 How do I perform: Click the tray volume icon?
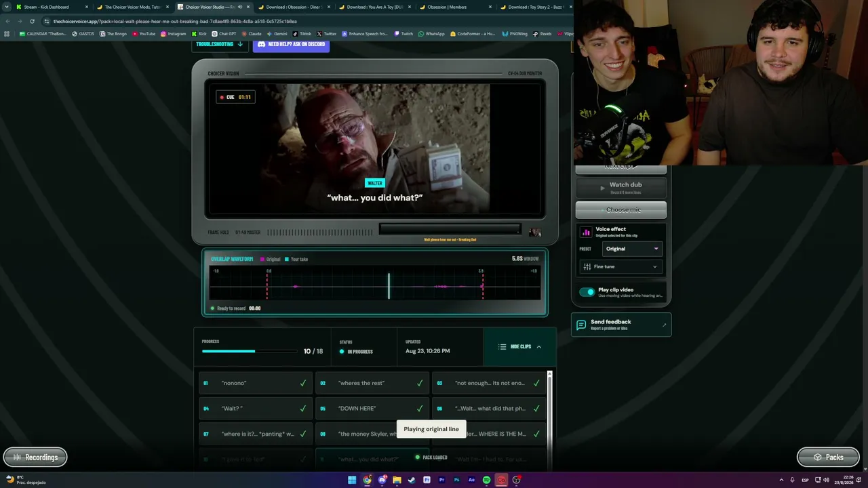tap(826, 480)
